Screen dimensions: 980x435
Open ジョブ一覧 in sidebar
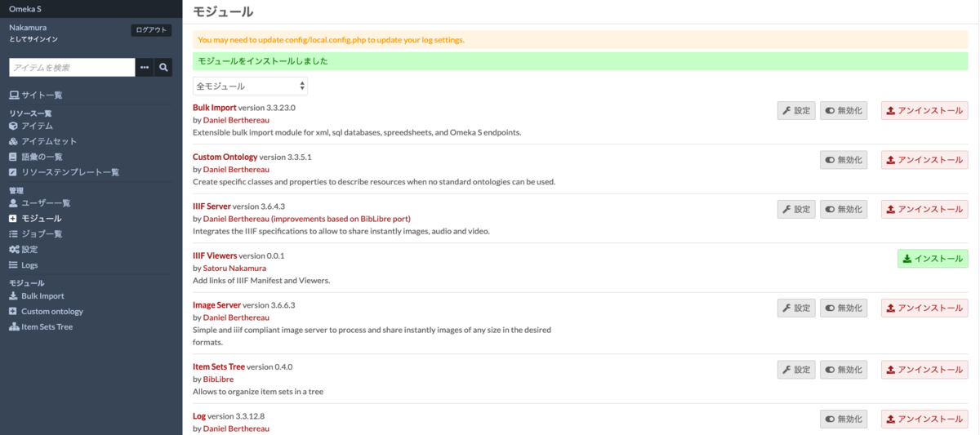pos(35,233)
